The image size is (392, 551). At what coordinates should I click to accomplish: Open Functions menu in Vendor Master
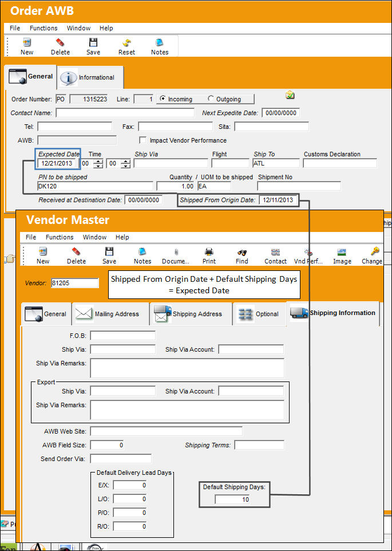60,237
